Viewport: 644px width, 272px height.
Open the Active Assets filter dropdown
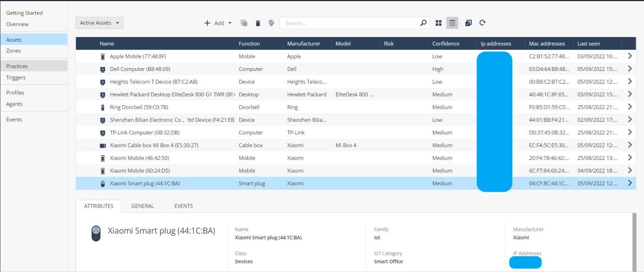[99, 22]
